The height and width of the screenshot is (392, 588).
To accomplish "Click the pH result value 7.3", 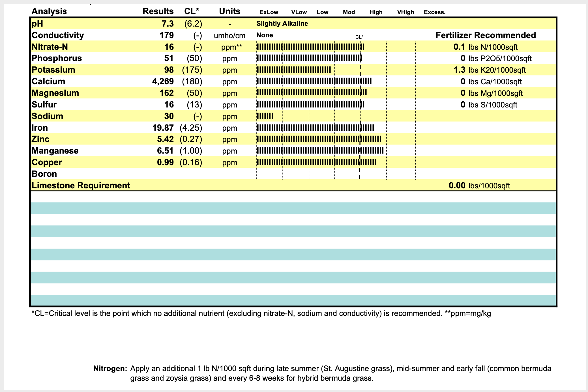I will coord(168,24).
